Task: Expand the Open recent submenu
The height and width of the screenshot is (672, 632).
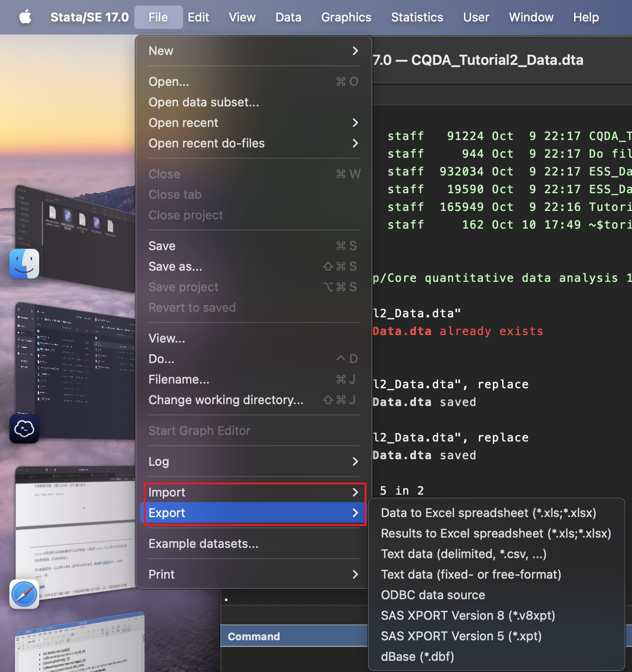Action: (x=253, y=123)
